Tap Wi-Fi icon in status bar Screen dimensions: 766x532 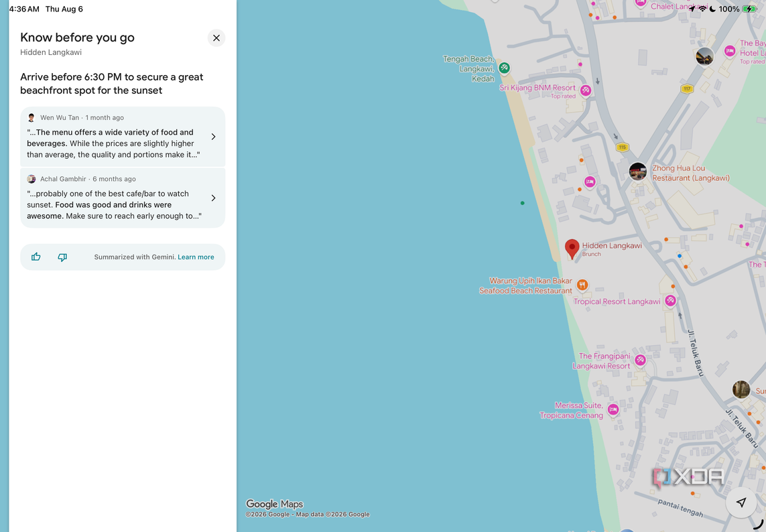point(702,9)
